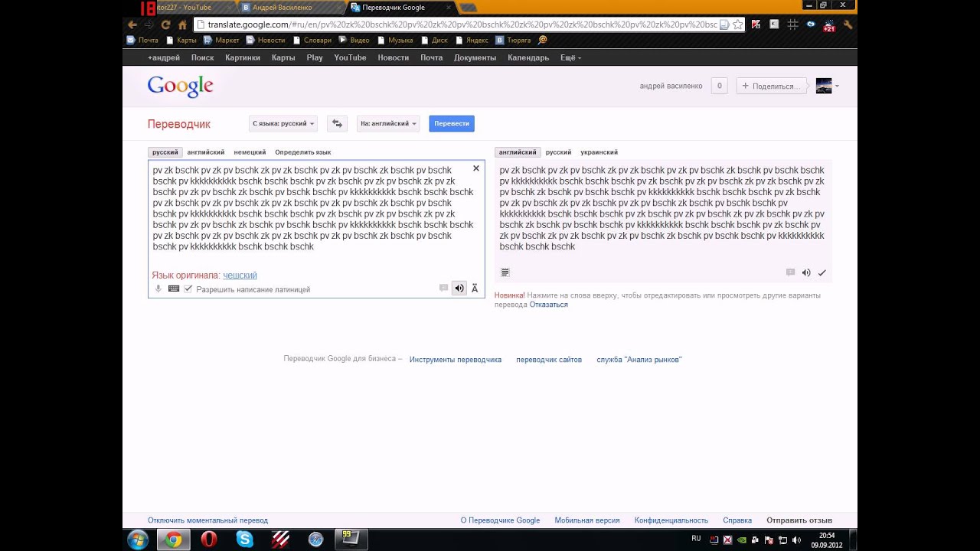Toggle allow Latin input checkbox

[x=188, y=289]
